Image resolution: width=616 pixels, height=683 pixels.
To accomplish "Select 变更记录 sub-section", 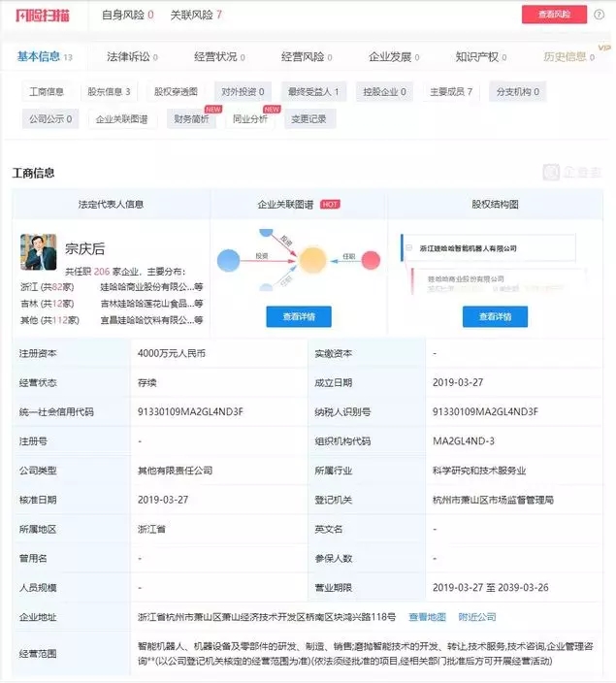I will (308, 118).
